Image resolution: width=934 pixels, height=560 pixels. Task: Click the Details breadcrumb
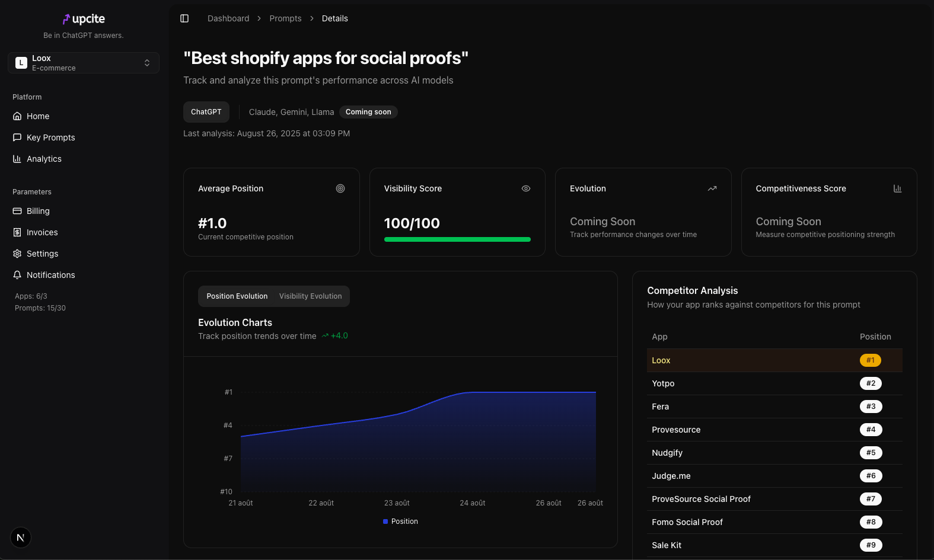tap(335, 18)
